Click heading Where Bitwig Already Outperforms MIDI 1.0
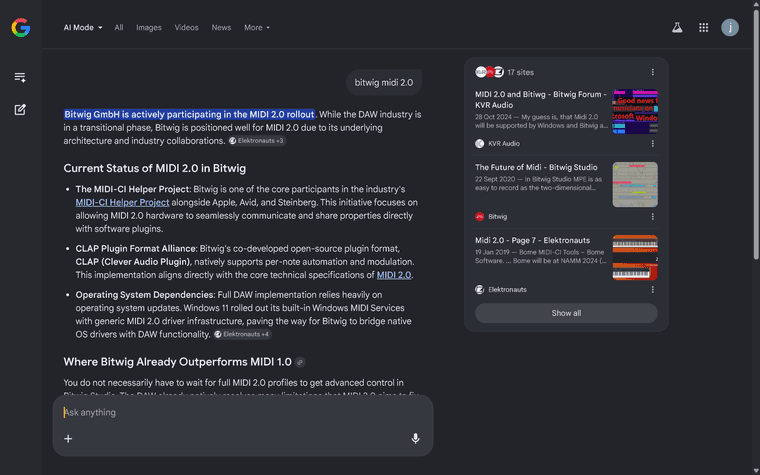This screenshot has width=760, height=475. (177, 362)
